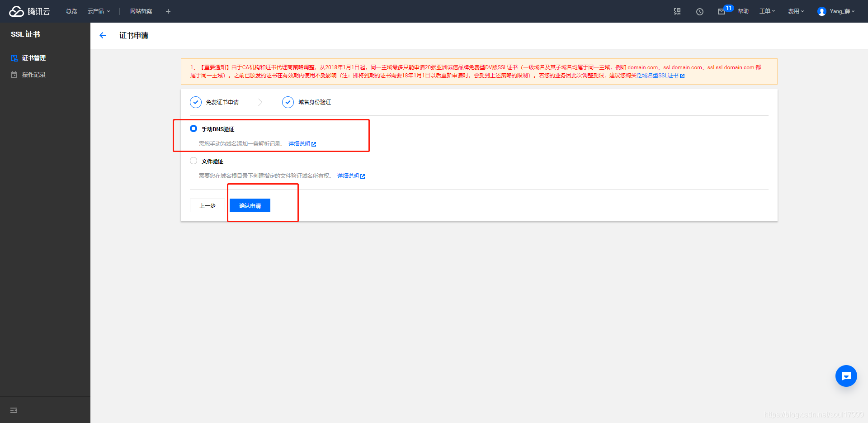Open 帮助 help menu
The height and width of the screenshot is (423, 868).
tap(743, 11)
